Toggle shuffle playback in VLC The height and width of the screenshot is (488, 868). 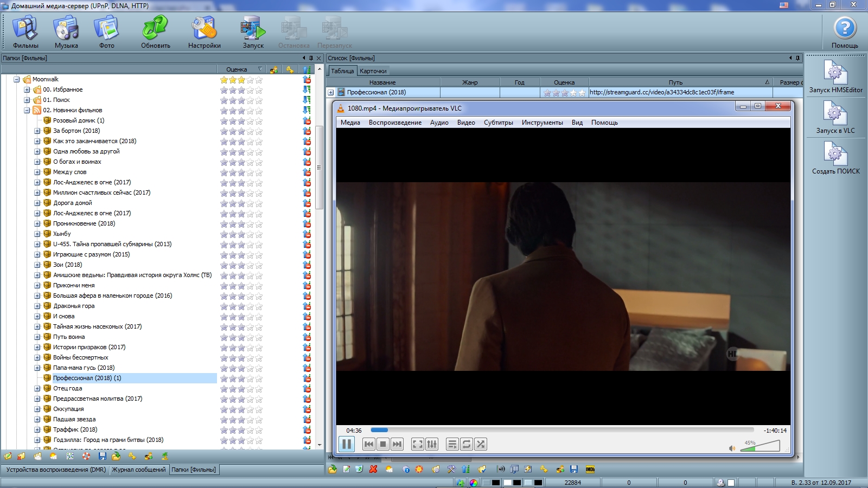481,444
